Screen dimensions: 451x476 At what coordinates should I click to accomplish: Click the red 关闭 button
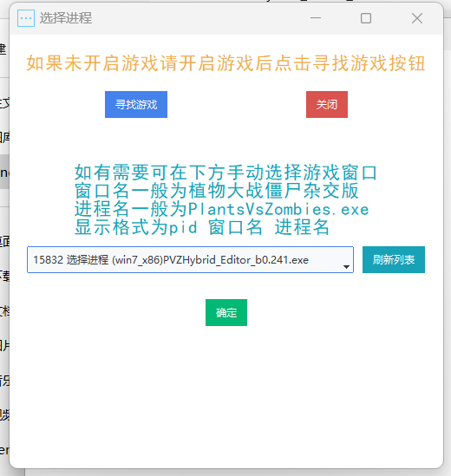[x=327, y=104]
